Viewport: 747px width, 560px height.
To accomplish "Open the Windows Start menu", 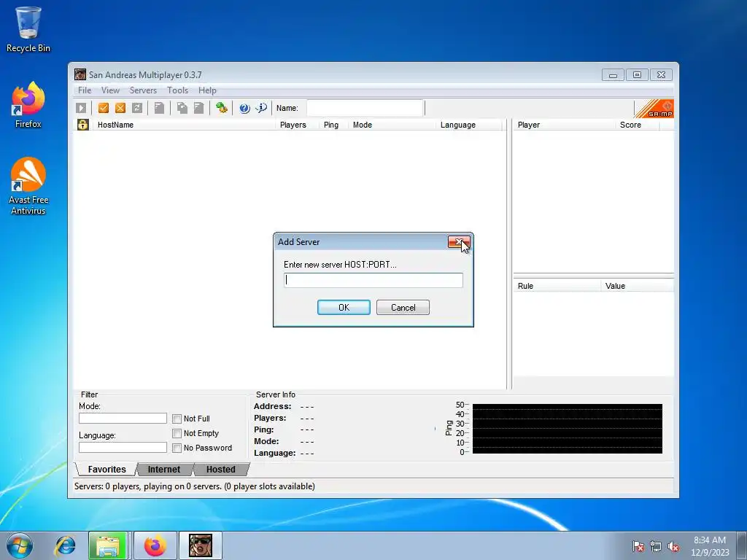I will (20, 545).
